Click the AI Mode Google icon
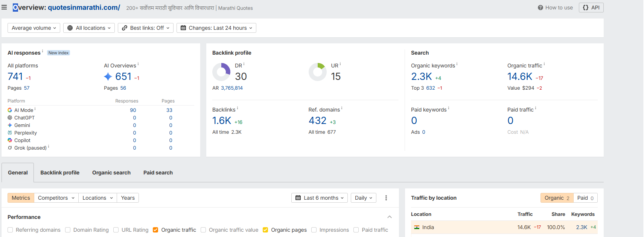This screenshot has height=237, width=644. pos(10,110)
